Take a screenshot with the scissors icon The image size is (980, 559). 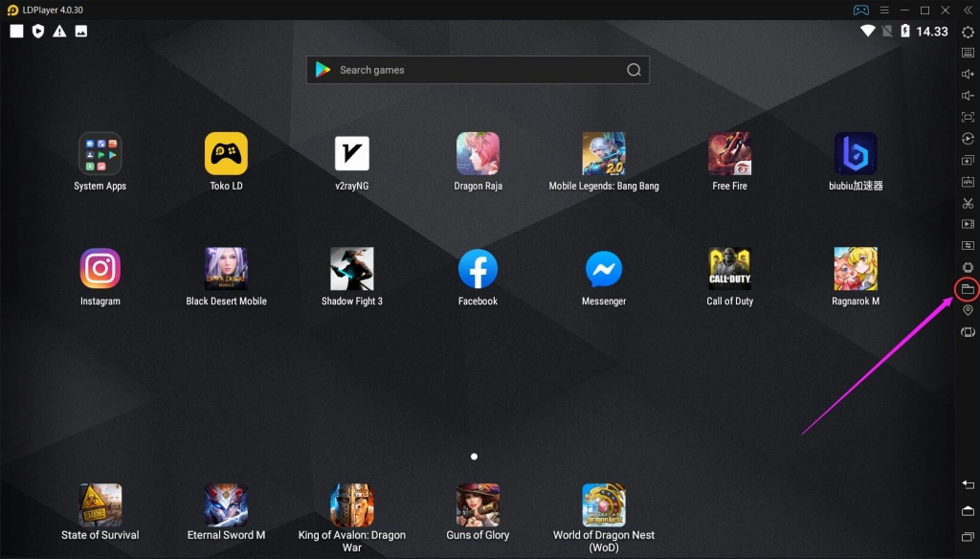click(968, 203)
